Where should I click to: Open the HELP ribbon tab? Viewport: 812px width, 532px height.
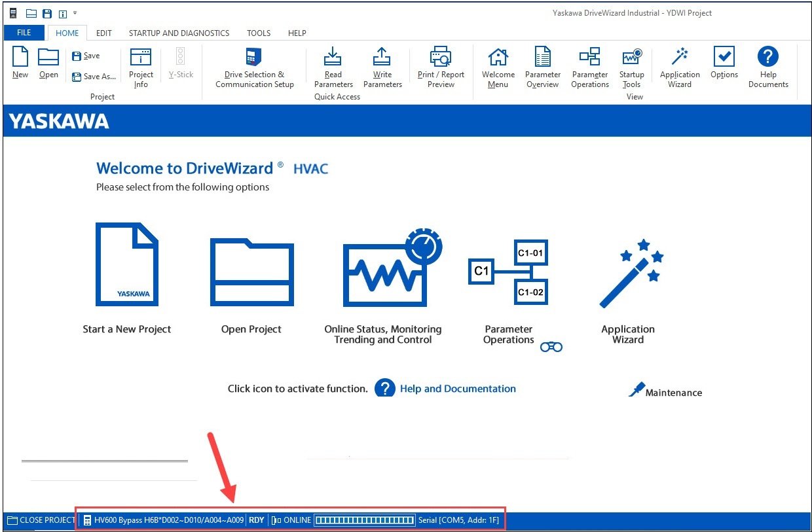tap(297, 33)
